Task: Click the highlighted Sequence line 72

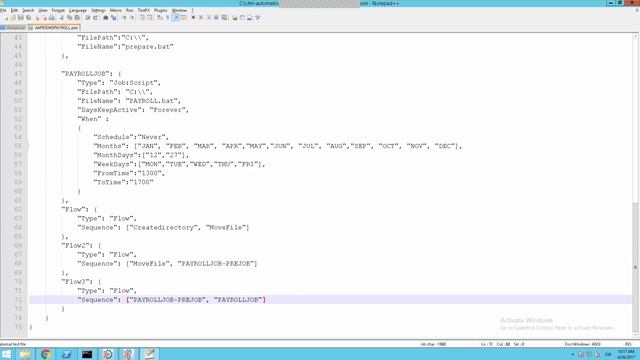Action: 331,300
